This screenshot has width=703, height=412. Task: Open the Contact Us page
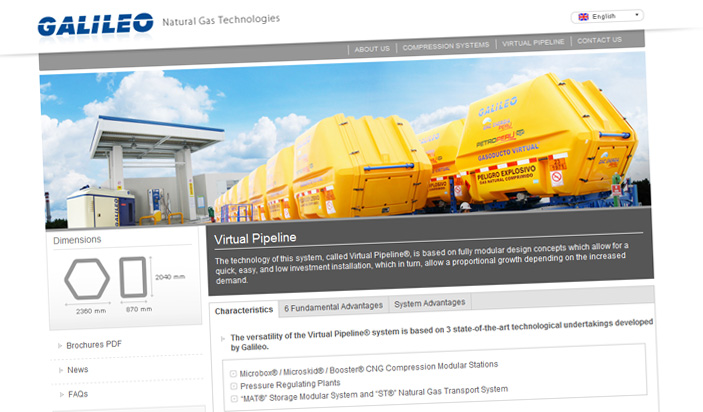click(599, 40)
